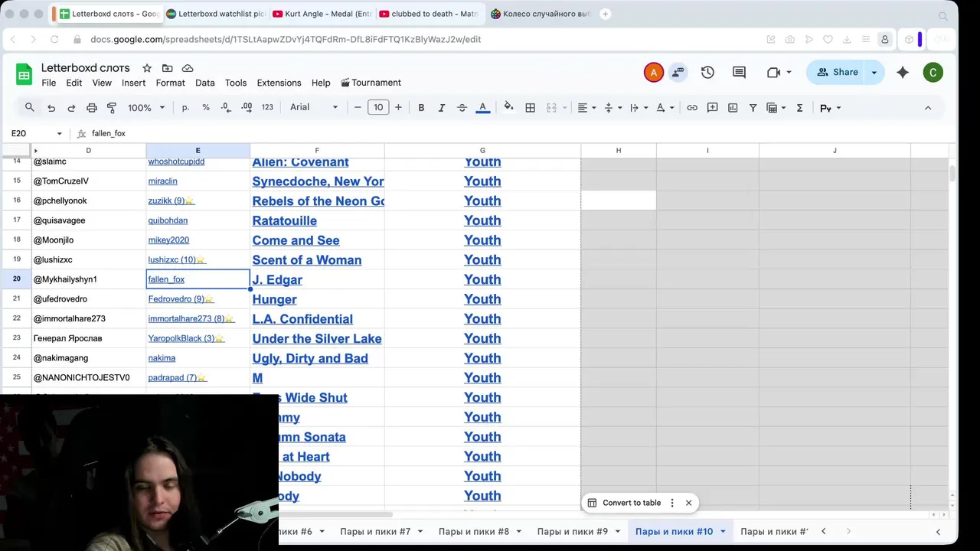The image size is (980, 551).
Task: Open the Extensions menu
Action: pyautogui.click(x=279, y=83)
